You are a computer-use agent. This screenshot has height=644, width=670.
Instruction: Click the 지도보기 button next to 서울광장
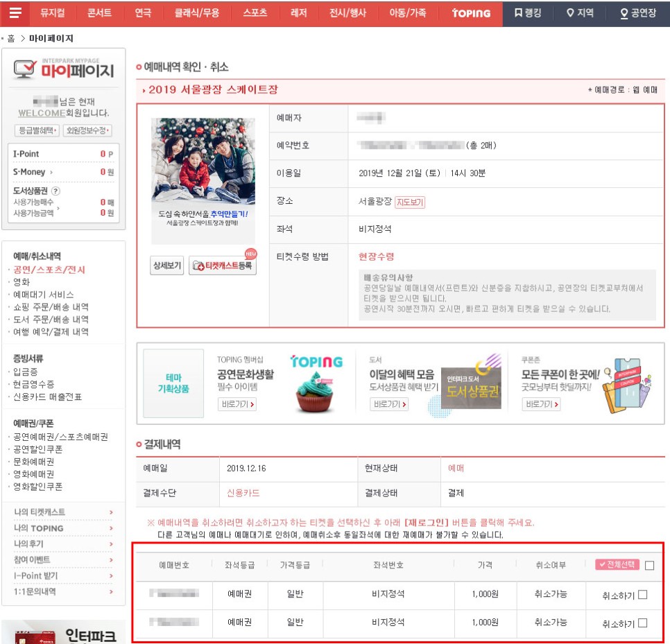[410, 202]
